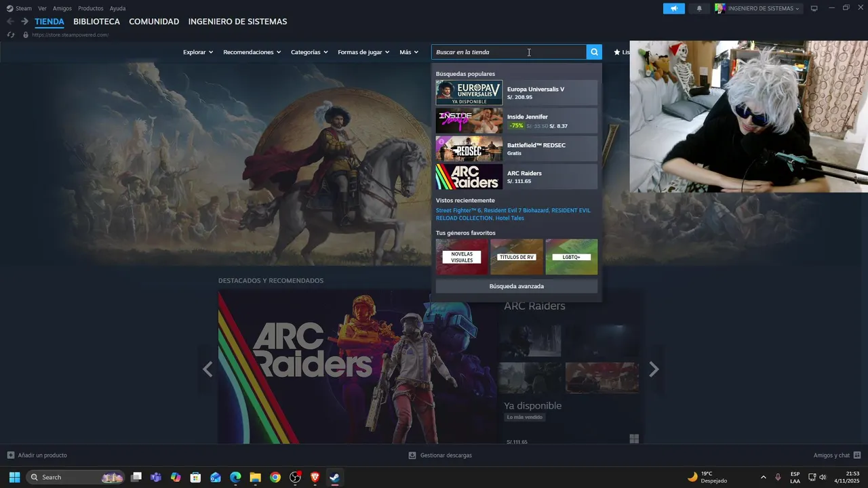Open Outlook from taskbar
The image size is (868, 488).
pyautogui.click(x=216, y=477)
